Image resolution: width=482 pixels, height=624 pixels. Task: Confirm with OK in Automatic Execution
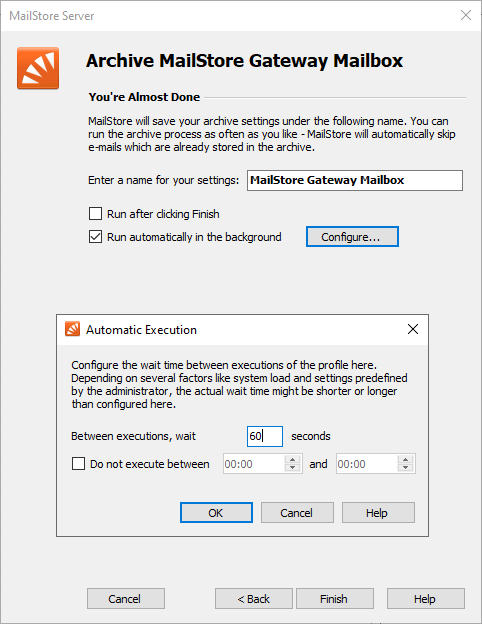click(216, 513)
